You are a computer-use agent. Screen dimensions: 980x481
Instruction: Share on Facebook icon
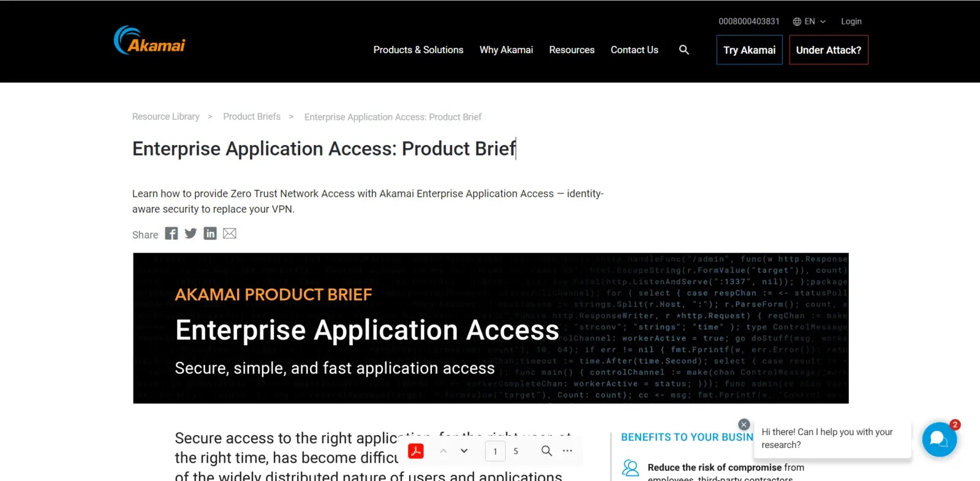click(171, 234)
